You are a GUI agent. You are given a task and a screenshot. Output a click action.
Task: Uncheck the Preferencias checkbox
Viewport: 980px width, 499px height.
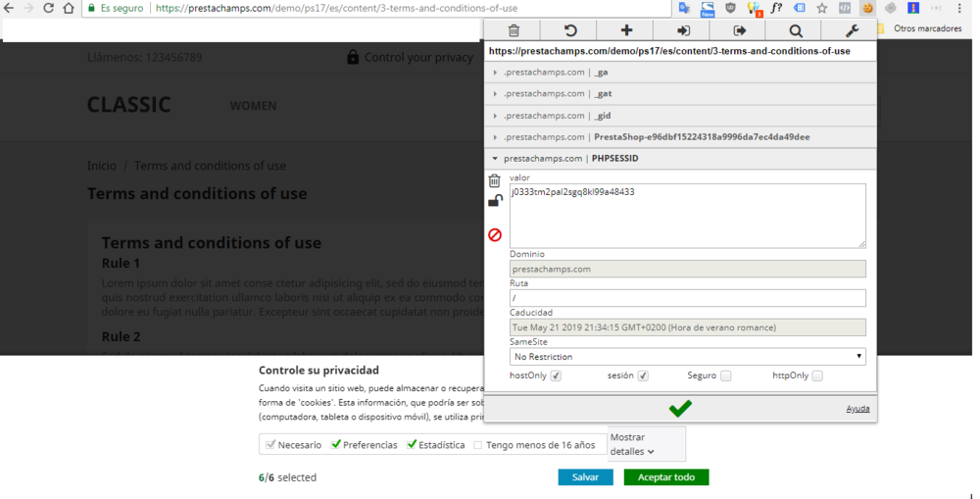336,445
